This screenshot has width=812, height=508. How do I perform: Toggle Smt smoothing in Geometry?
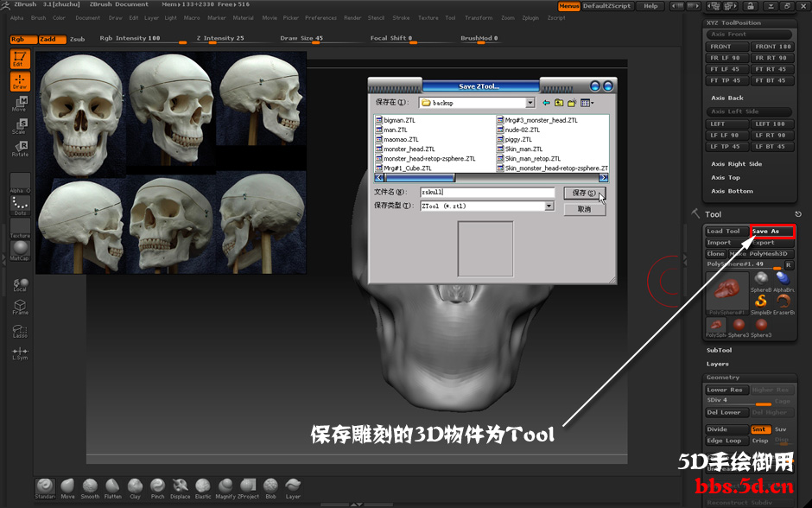[x=761, y=429]
